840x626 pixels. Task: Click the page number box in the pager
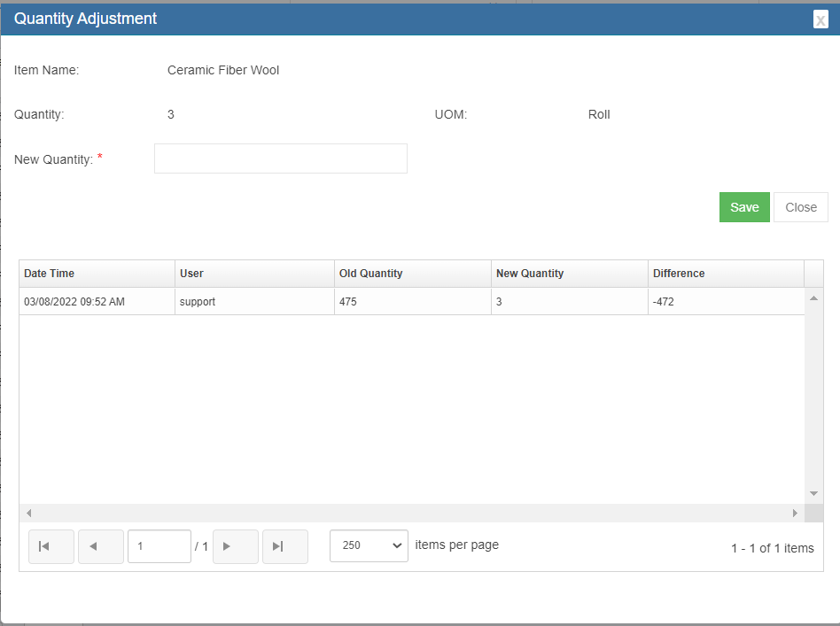[x=159, y=546]
